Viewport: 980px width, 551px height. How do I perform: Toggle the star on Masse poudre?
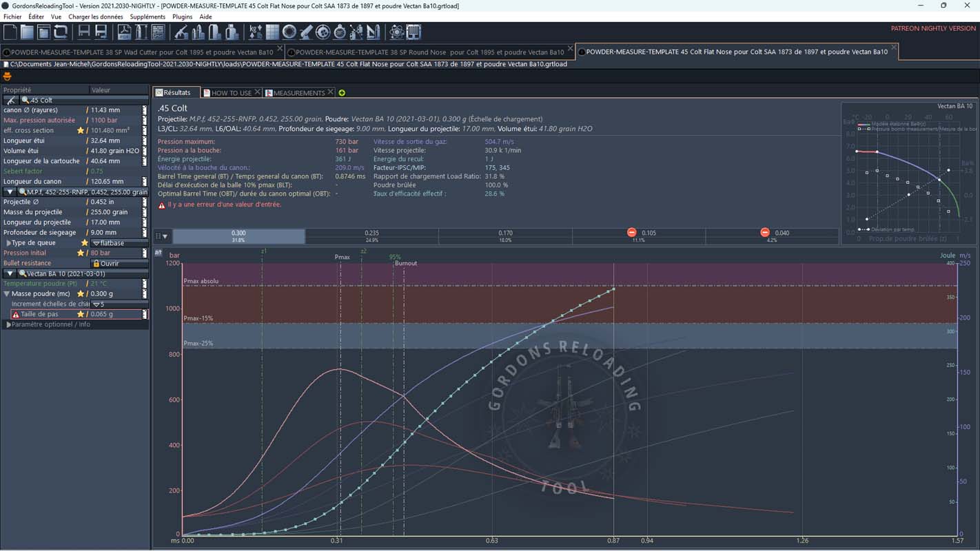coord(81,294)
